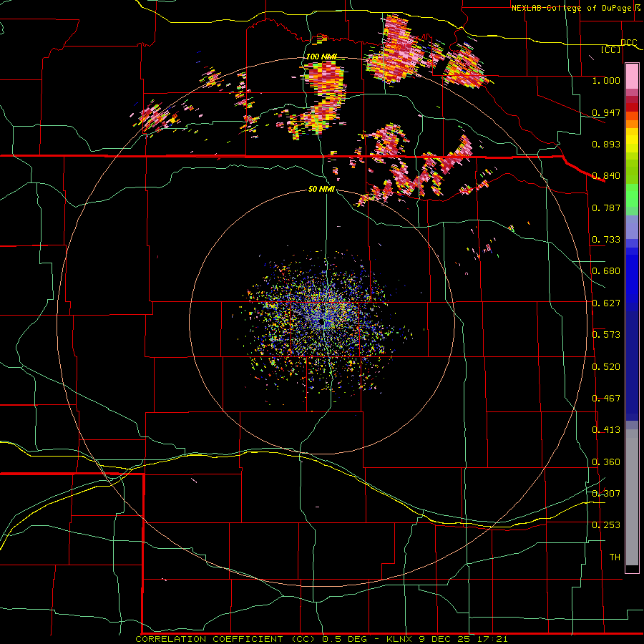The image size is (644, 644).
Task: Click the 0.840 legend value
Action: [606, 176]
